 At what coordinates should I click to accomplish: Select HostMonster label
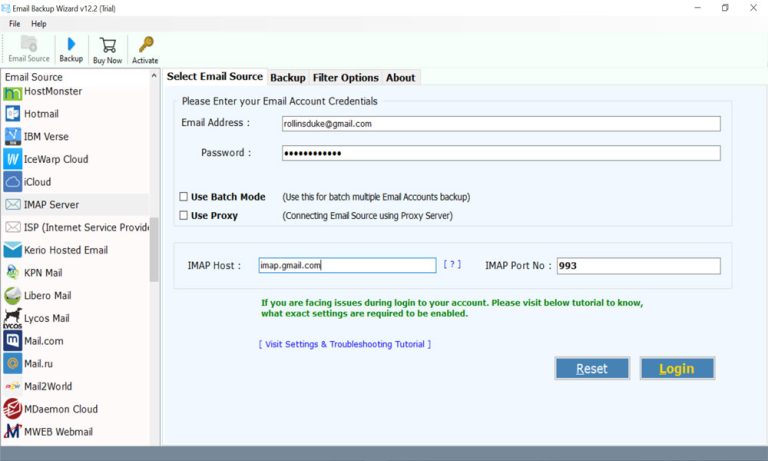(x=53, y=91)
